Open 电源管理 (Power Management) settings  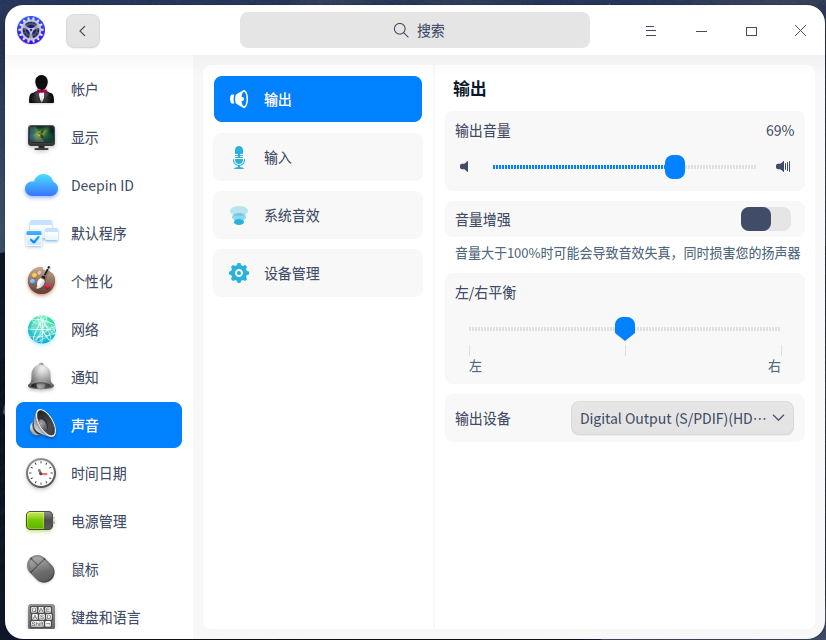click(x=41, y=521)
